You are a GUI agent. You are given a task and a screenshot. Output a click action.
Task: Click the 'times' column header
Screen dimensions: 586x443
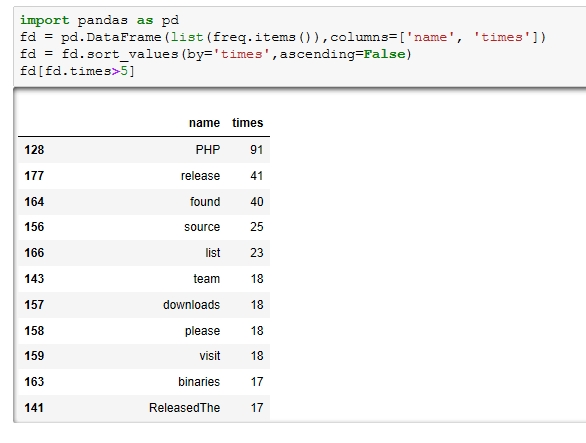[x=247, y=123]
